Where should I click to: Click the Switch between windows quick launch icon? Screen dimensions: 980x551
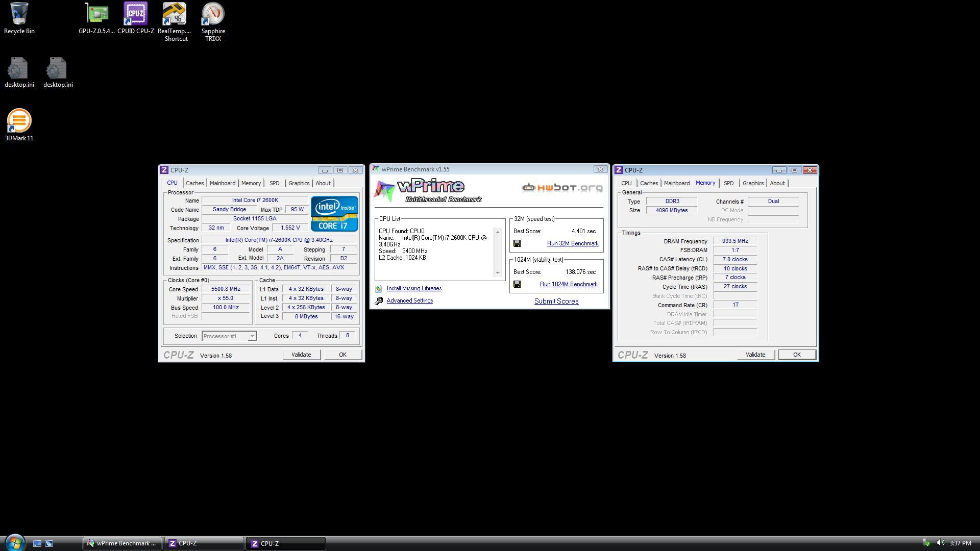(x=49, y=543)
